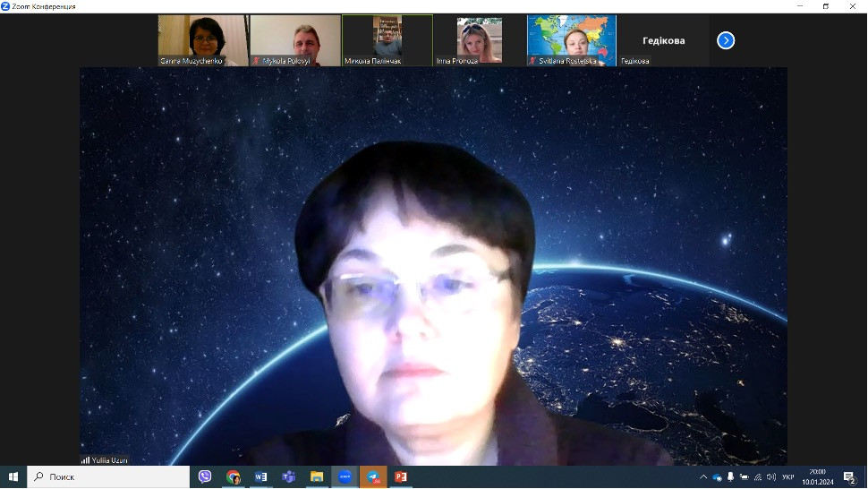Open the clock showing 10.01.2024
Image resolution: width=868 pixels, height=489 pixels.
pos(818,476)
